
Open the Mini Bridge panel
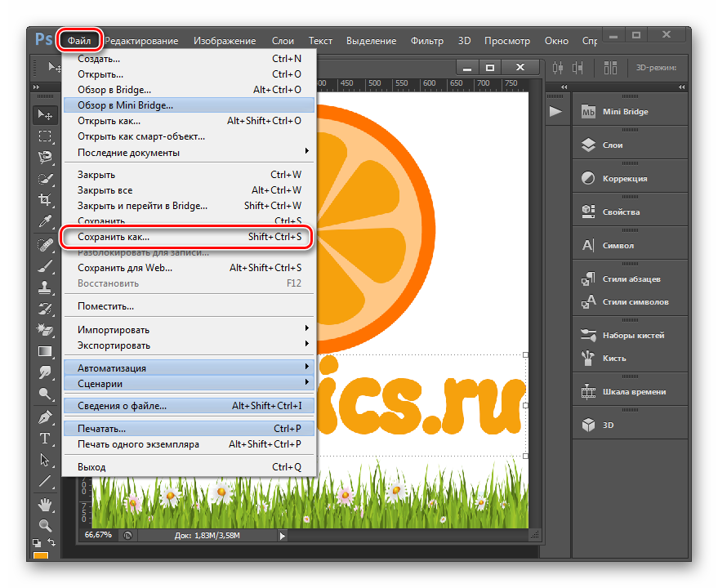(x=625, y=112)
